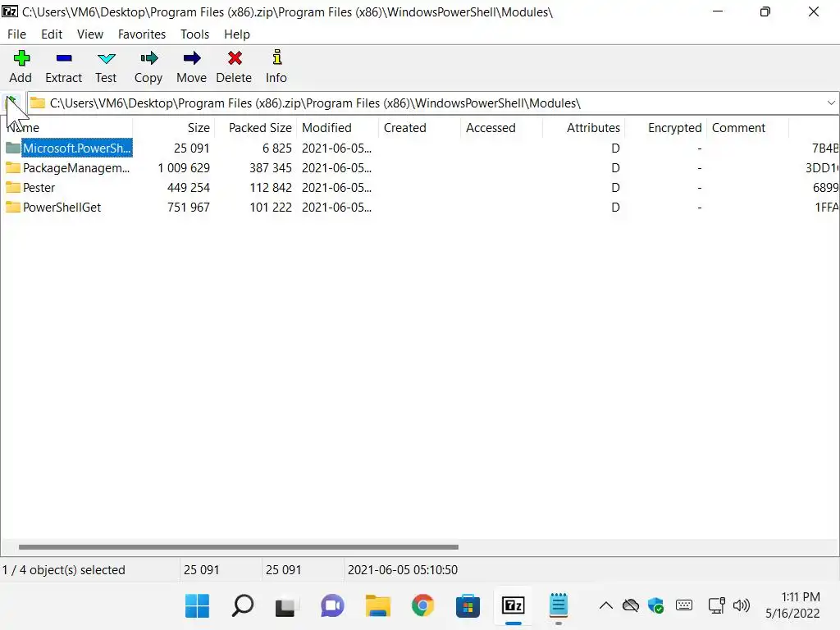Viewport: 840px width, 630px height.
Task: Open the View menu
Action: (x=90, y=34)
